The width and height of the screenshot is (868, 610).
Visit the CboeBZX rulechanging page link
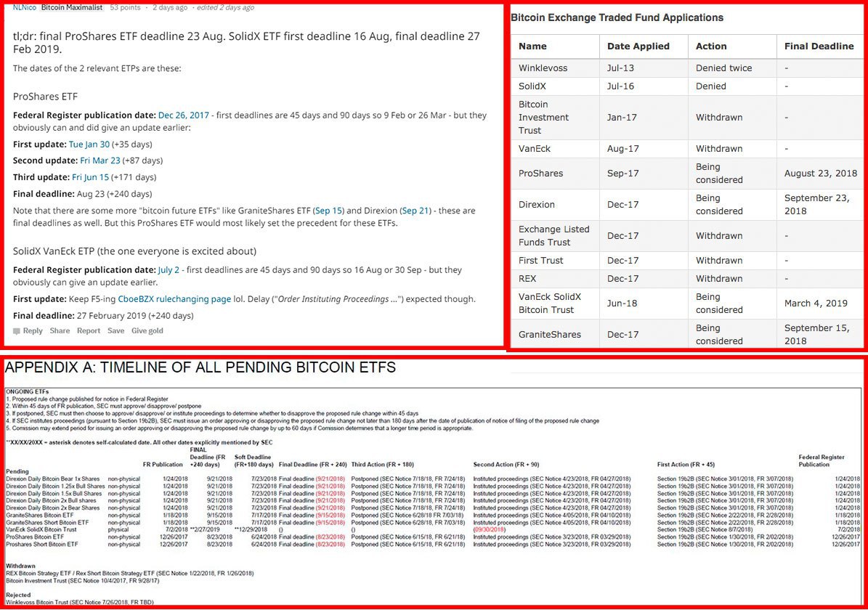pyautogui.click(x=174, y=299)
